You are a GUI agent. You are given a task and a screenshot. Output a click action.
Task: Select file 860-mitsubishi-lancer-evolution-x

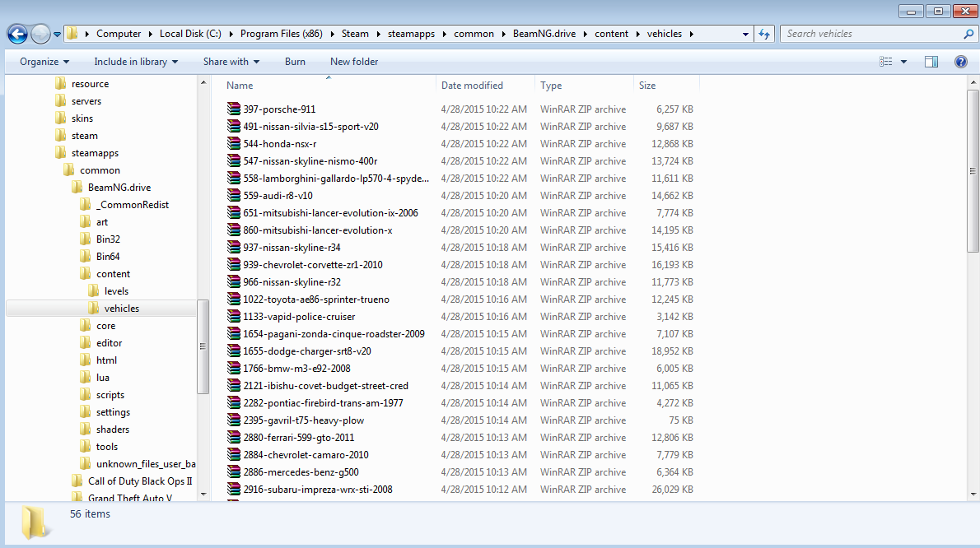tap(318, 230)
